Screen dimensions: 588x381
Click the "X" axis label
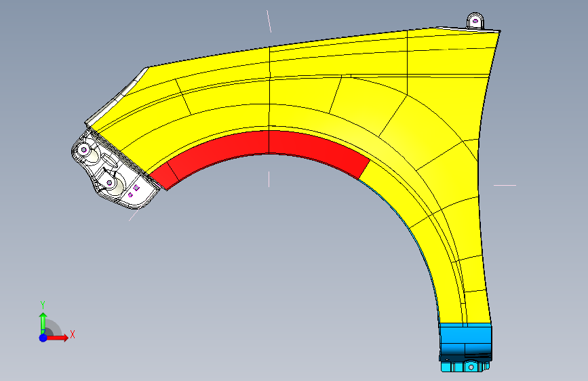tap(73, 334)
